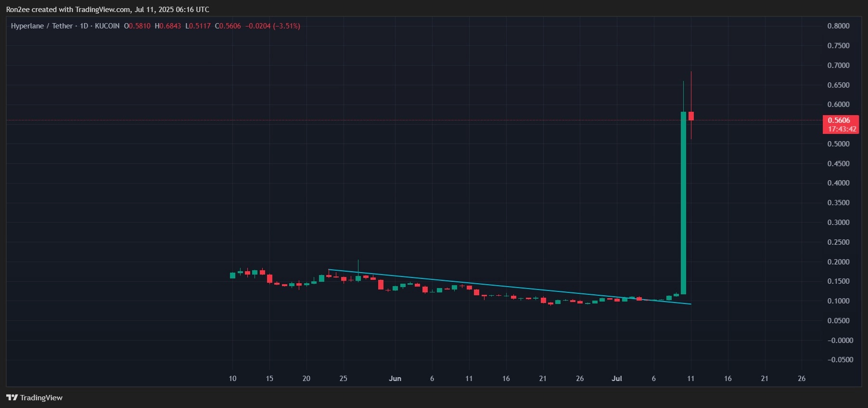Click the Hyperlane / Tether symbol title
This screenshot has height=408, width=868.
(x=41, y=26)
